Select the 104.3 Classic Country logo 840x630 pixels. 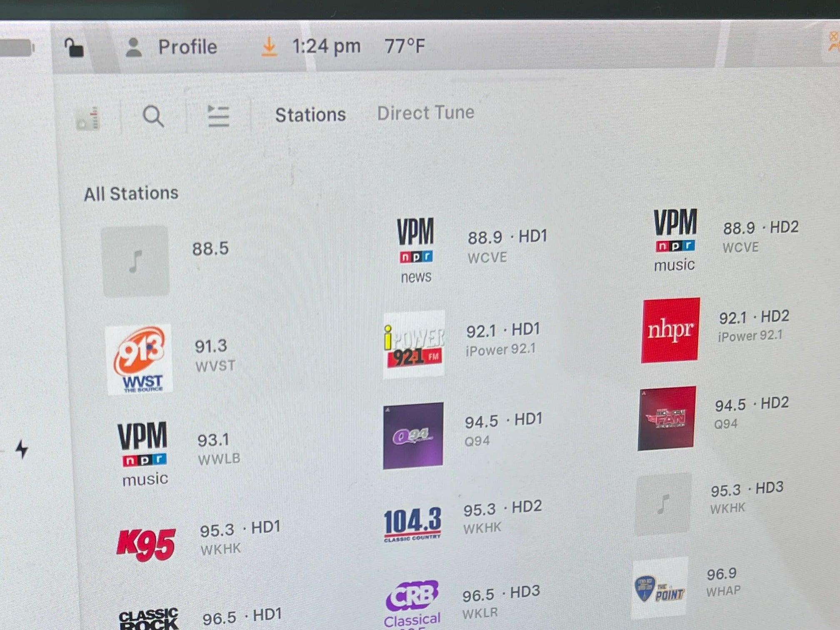412,525
